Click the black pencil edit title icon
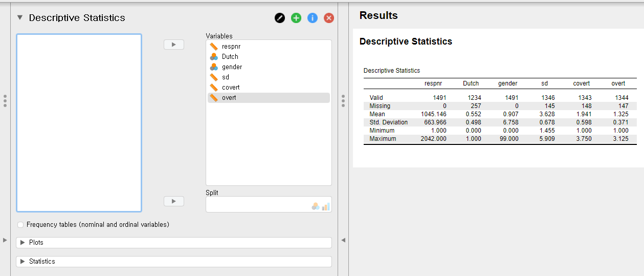Screen dimensions: 644x276 280,18
